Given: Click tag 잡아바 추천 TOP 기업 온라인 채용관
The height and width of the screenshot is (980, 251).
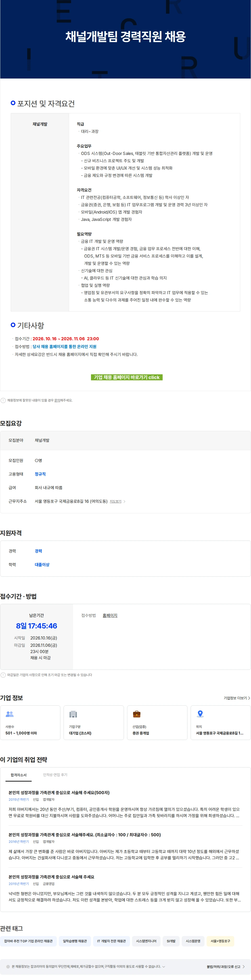Looking at the screenshot, I should pos(28,941).
